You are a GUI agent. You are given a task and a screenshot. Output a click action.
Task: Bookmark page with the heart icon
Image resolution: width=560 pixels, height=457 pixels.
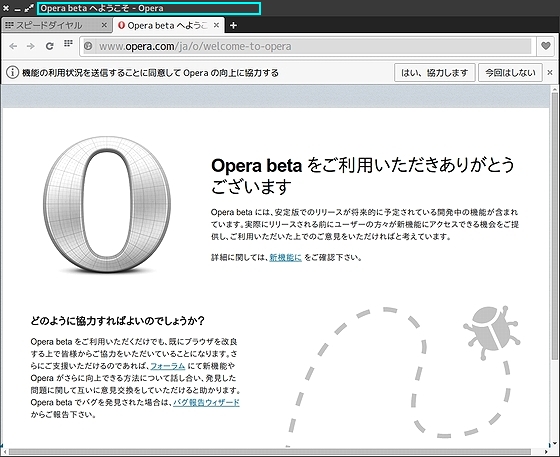click(545, 46)
